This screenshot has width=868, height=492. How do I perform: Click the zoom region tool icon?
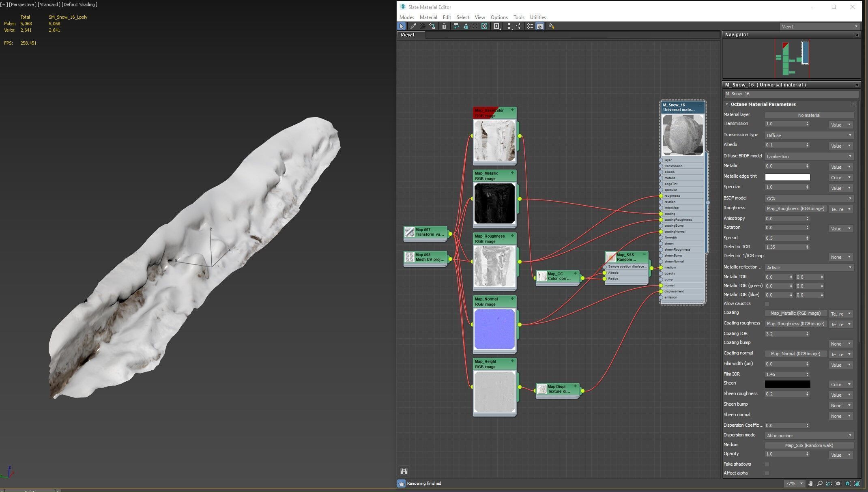click(829, 483)
